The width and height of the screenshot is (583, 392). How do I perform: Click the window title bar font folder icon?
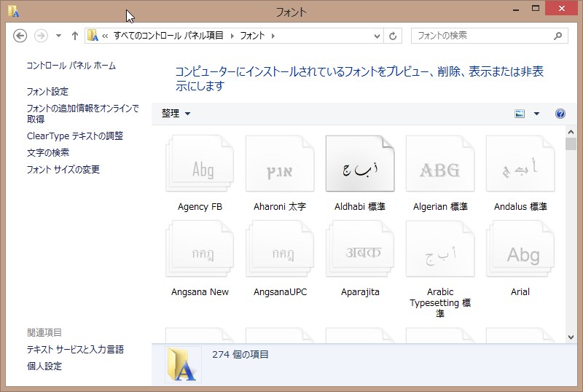tap(13, 11)
